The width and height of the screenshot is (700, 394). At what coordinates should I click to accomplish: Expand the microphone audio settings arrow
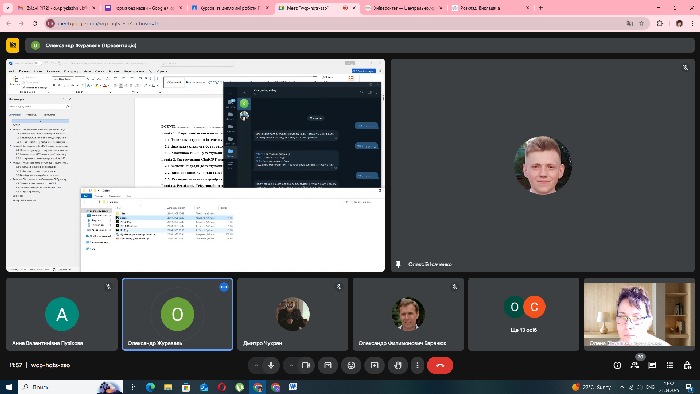coord(256,365)
